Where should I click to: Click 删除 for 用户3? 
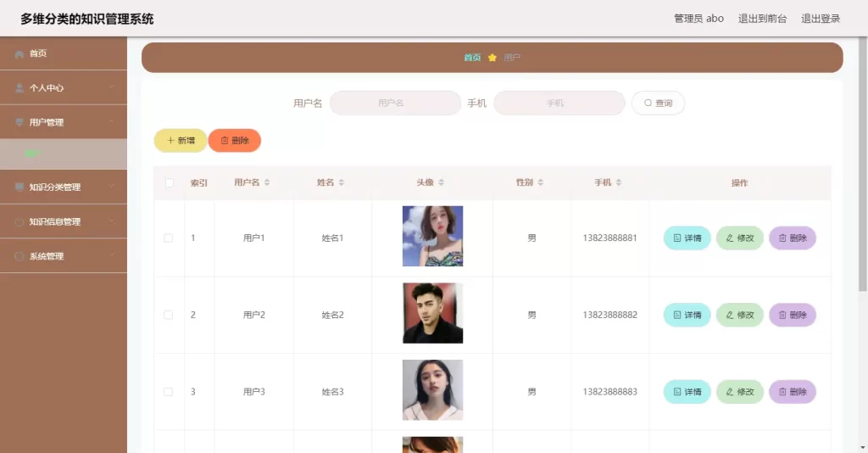793,392
